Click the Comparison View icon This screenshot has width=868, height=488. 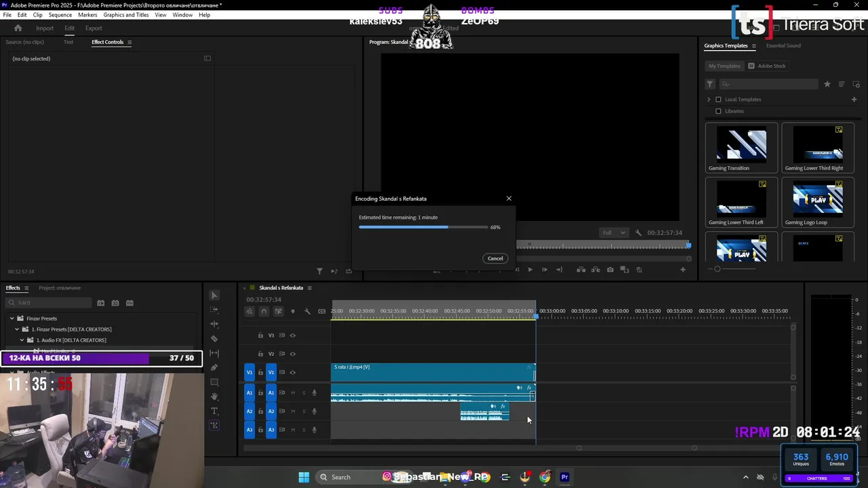(625, 270)
